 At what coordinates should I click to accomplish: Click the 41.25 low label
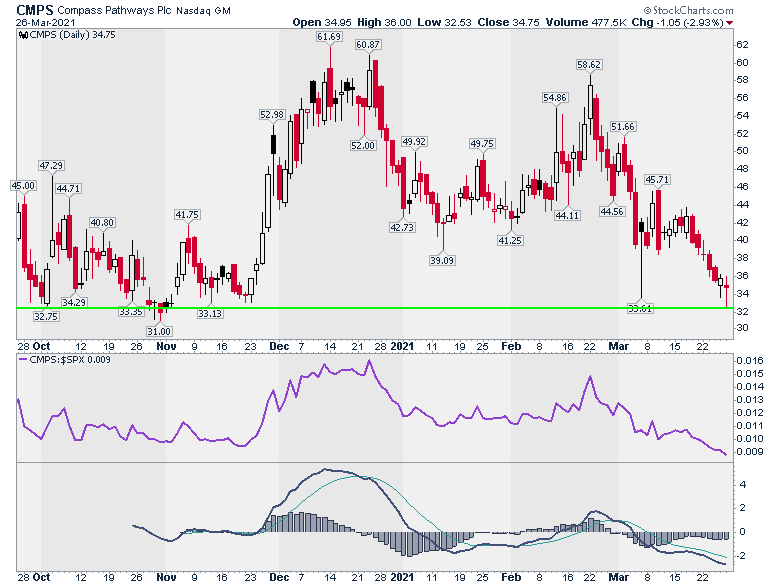click(x=510, y=241)
